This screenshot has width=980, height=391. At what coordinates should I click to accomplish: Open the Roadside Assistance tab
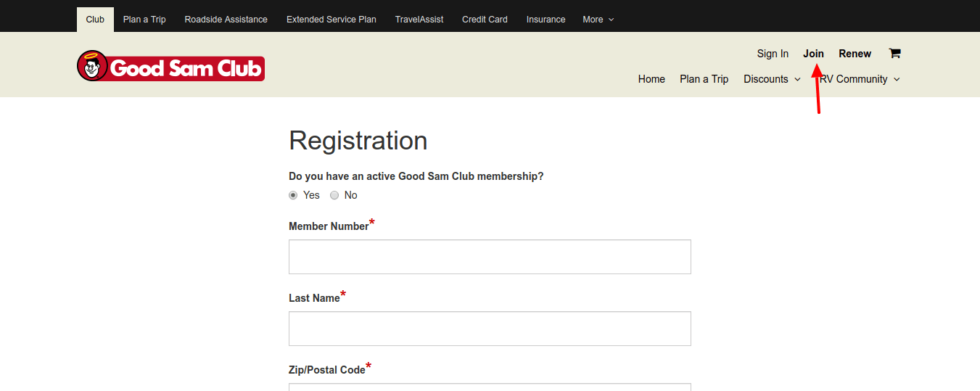click(x=226, y=20)
